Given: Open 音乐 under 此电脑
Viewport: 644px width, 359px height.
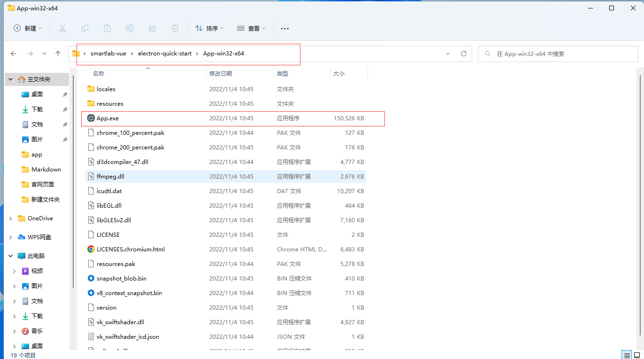Looking at the screenshot, I should coord(37,331).
